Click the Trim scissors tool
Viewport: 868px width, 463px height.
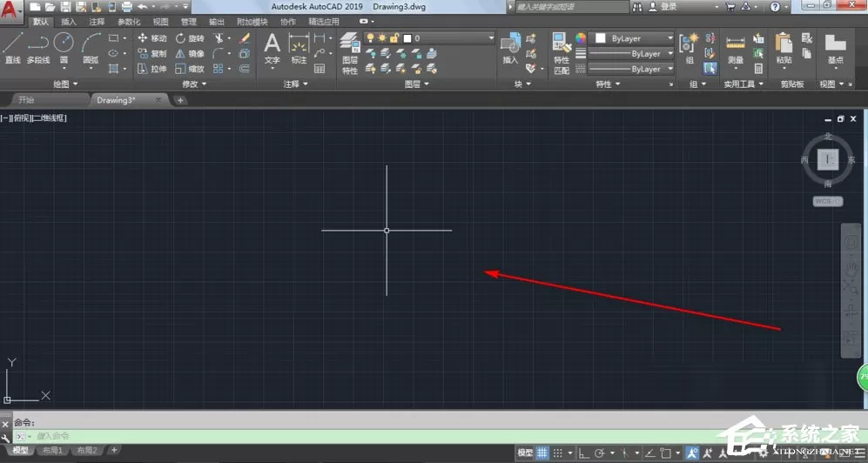click(219, 38)
